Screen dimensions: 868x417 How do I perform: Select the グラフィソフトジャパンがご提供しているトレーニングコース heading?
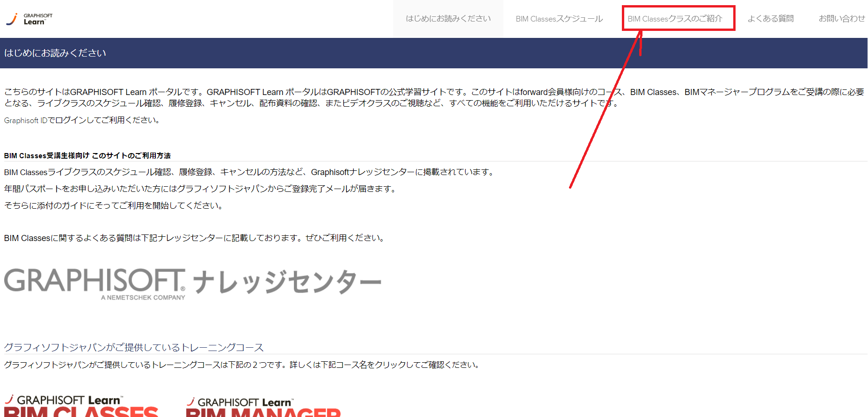tap(134, 347)
